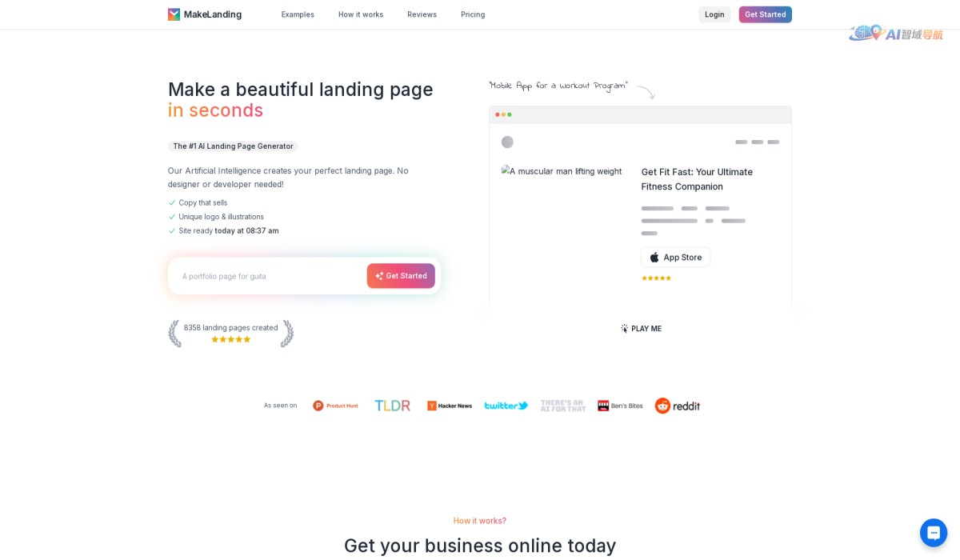Click the gradient Get Started button with sparkles
This screenshot has width=960, height=560.
(401, 276)
